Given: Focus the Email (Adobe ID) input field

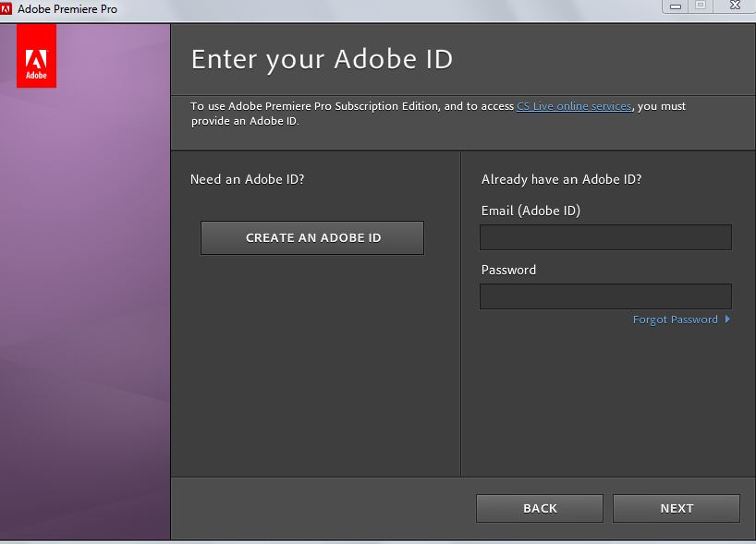Looking at the screenshot, I should 605,237.
